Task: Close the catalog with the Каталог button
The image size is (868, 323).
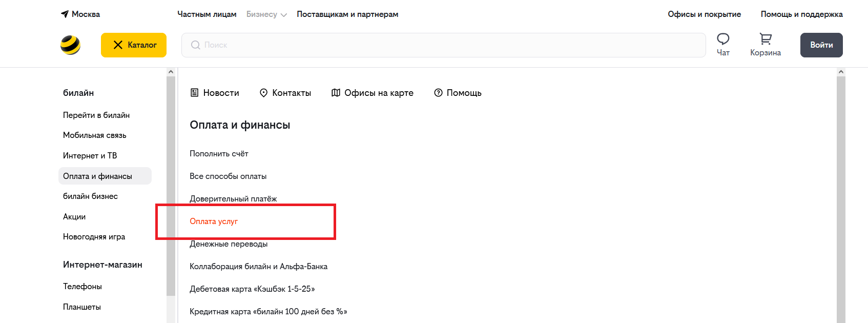Action: click(134, 45)
